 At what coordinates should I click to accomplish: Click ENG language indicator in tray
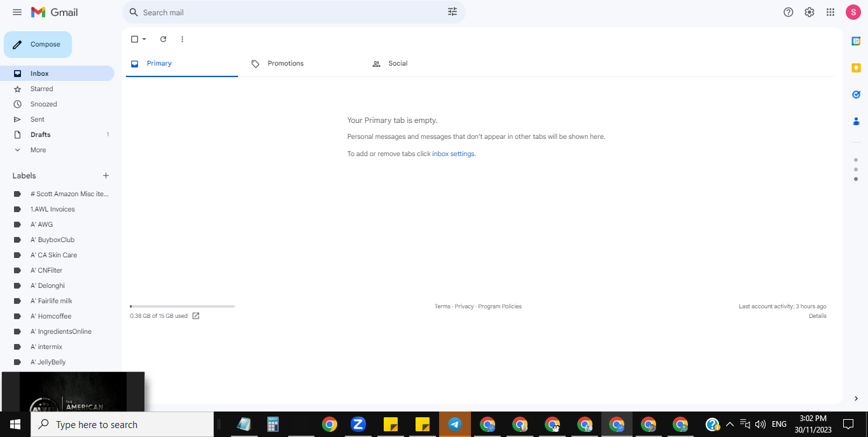[779, 424]
